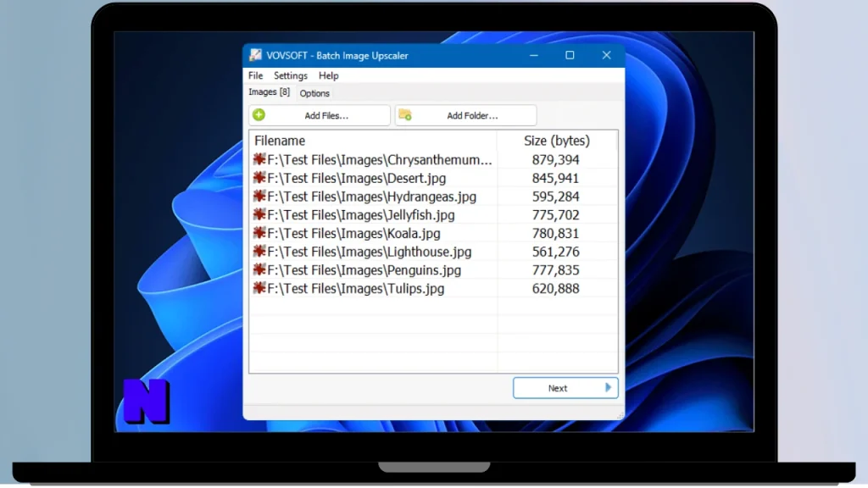Switch to the Options tab
Screen dimensions: 868x488
pos(314,93)
